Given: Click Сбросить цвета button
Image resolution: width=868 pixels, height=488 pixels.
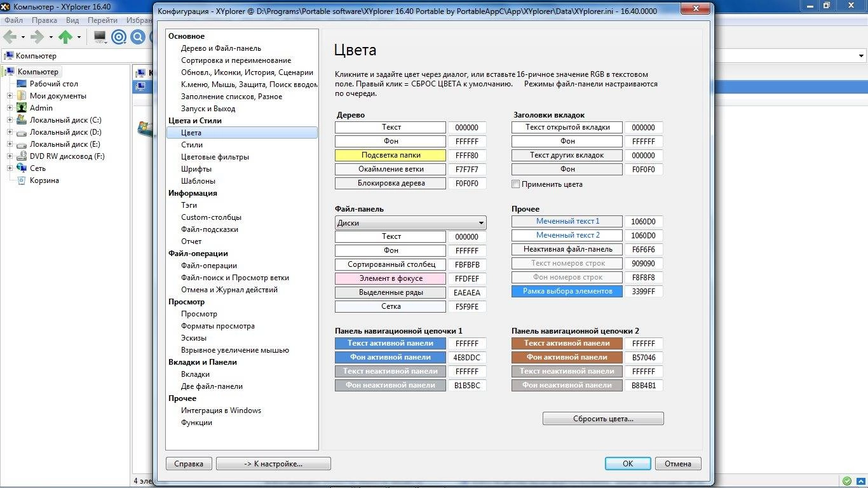Looking at the screenshot, I should click(603, 419).
